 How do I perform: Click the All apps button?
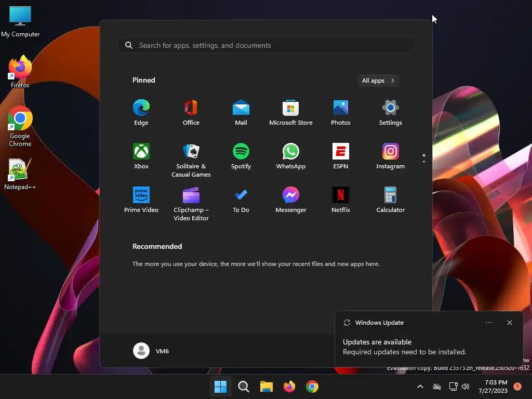(x=378, y=81)
